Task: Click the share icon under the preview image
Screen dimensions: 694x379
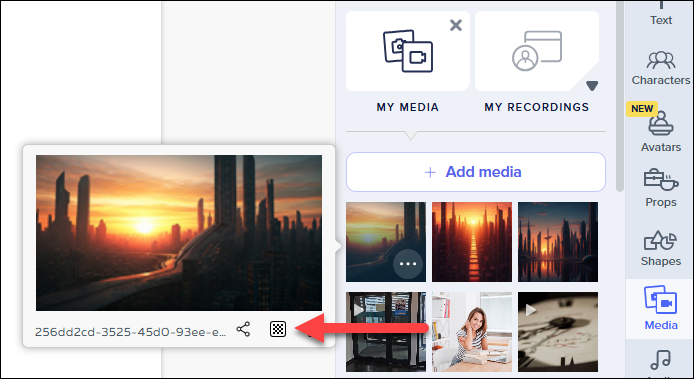Action: [243, 329]
